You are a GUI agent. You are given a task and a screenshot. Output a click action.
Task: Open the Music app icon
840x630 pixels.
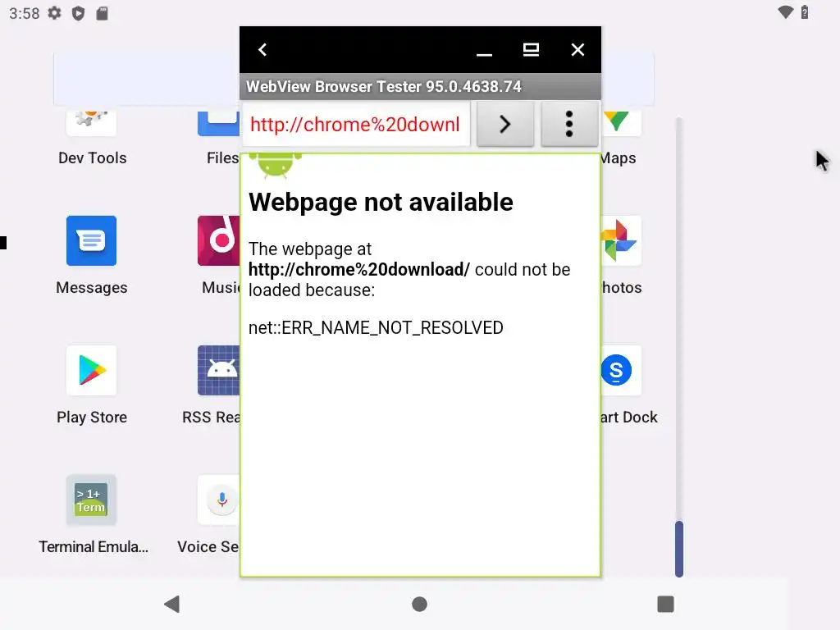(x=218, y=240)
